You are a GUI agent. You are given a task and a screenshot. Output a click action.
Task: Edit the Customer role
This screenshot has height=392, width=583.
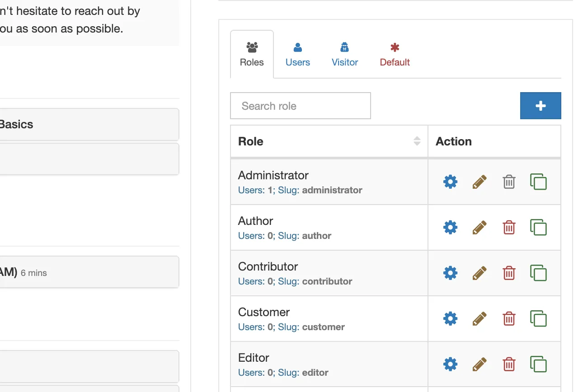(480, 318)
